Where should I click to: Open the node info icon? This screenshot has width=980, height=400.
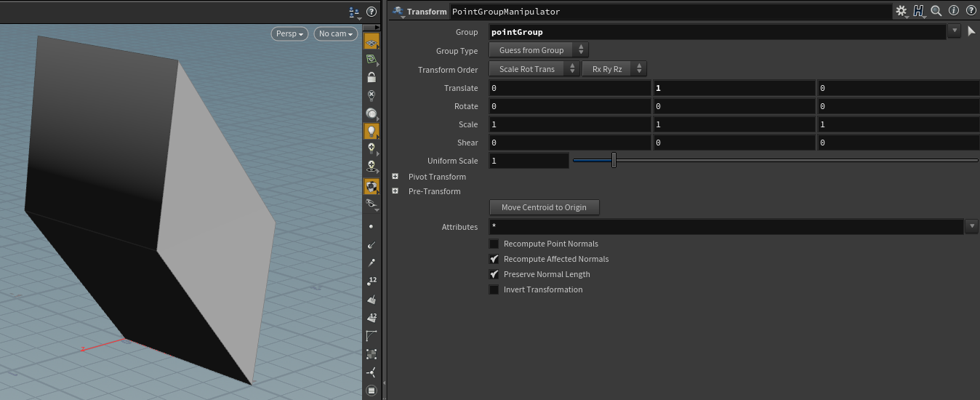[x=954, y=12]
